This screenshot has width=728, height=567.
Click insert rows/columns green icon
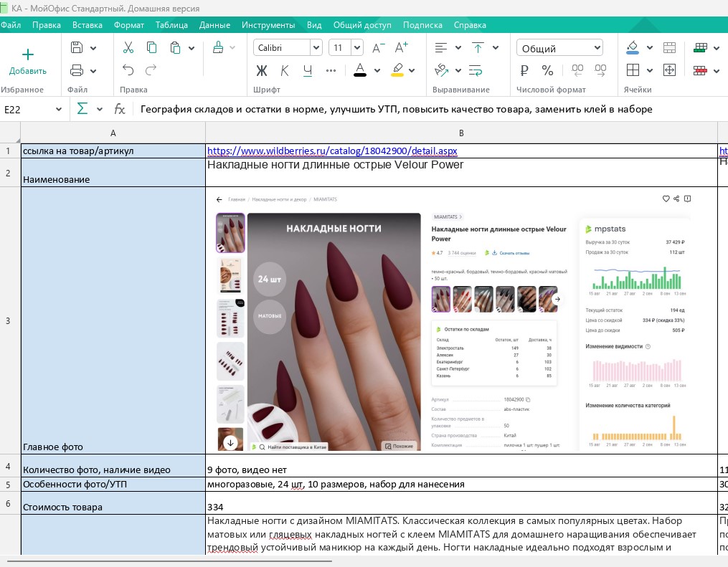click(x=700, y=47)
